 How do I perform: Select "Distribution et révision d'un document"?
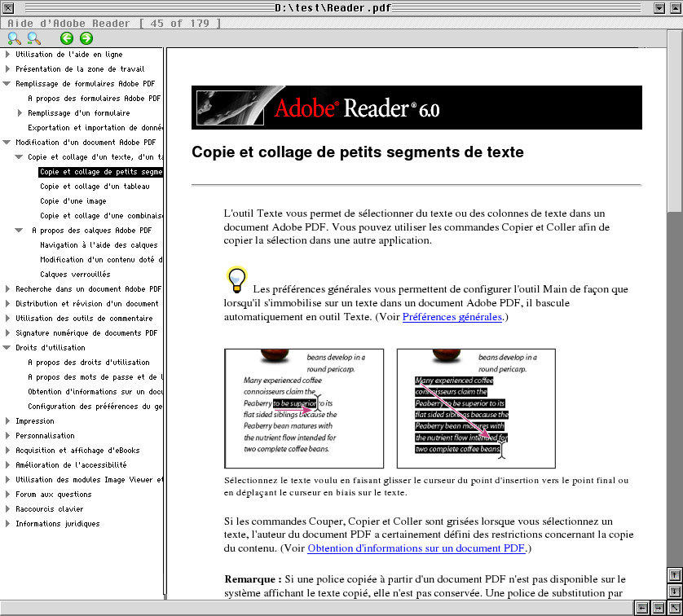(x=87, y=304)
